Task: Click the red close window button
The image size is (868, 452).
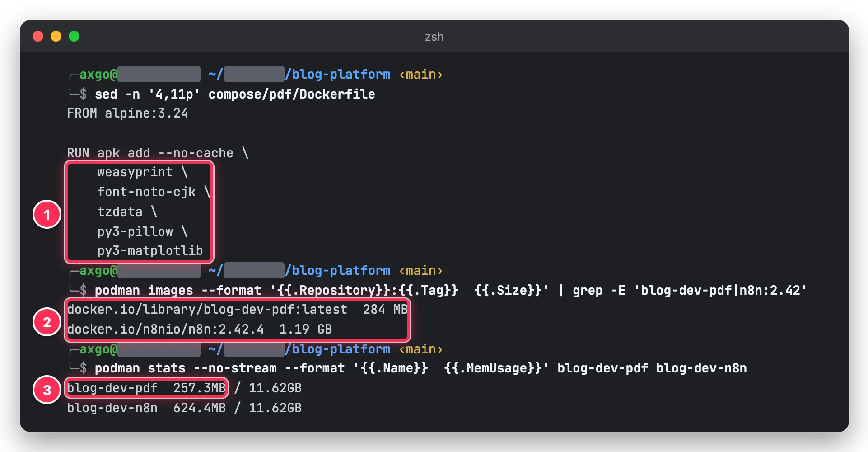Action: [x=38, y=36]
